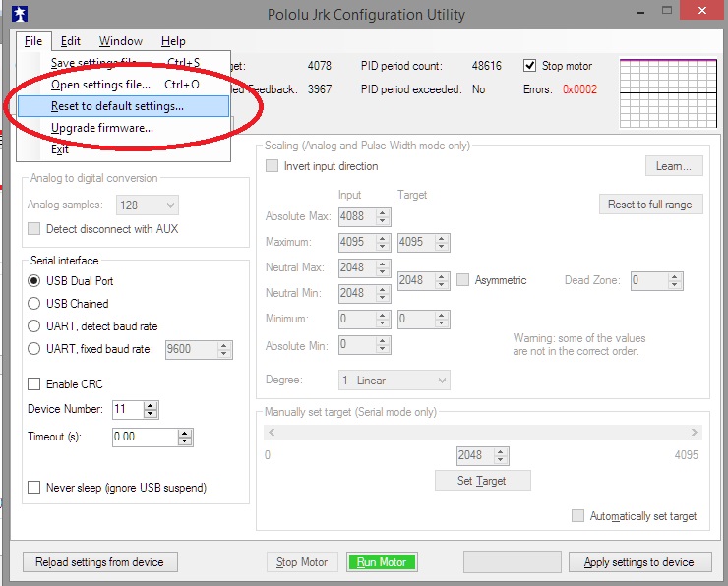Open the Window menu
Image resolution: width=728 pixels, height=586 pixels.
click(x=121, y=41)
